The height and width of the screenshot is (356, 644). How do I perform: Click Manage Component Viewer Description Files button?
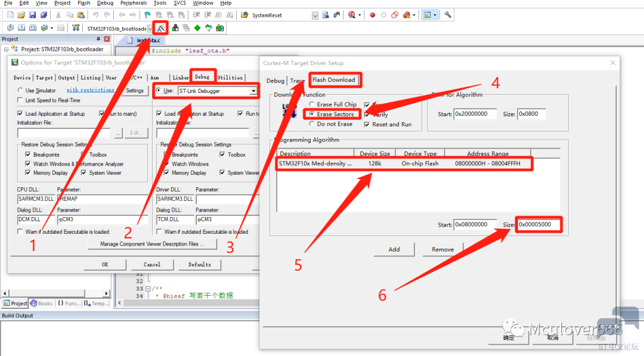(153, 244)
